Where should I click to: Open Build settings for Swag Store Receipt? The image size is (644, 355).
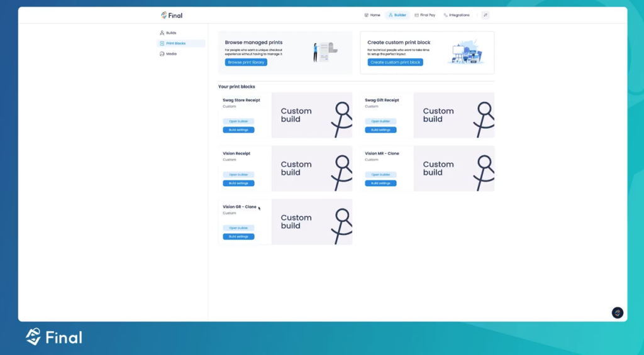tap(238, 129)
